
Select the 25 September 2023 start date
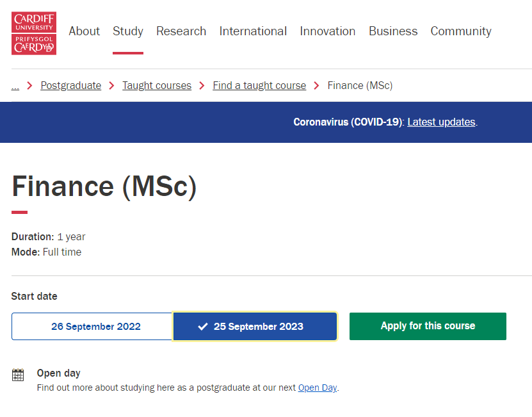[x=255, y=327]
